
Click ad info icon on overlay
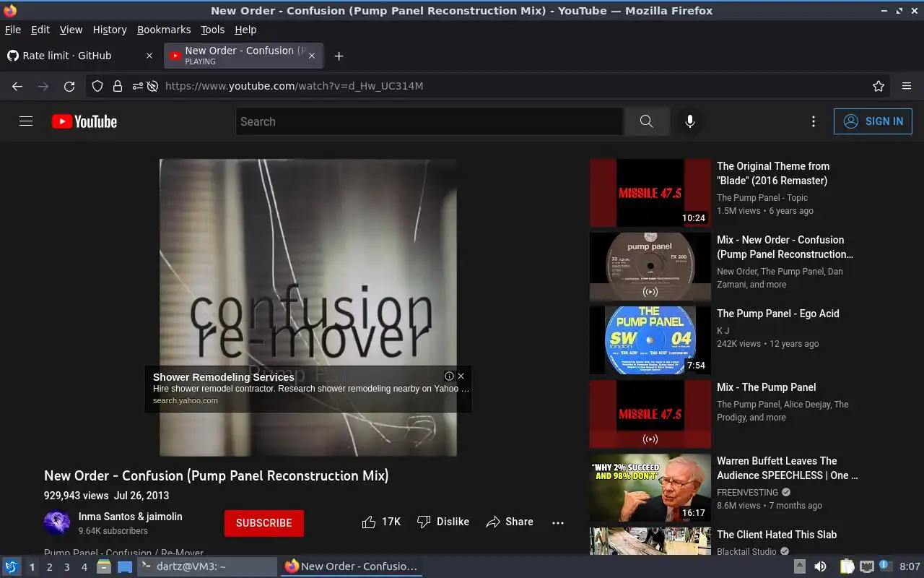point(449,376)
